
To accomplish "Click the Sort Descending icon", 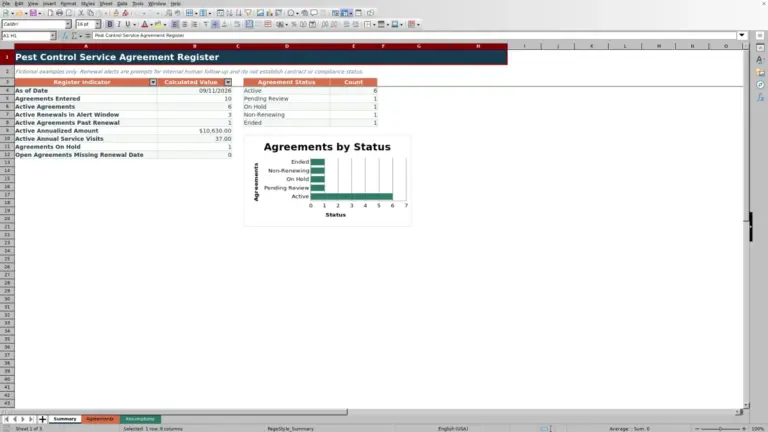I will point(239,13).
